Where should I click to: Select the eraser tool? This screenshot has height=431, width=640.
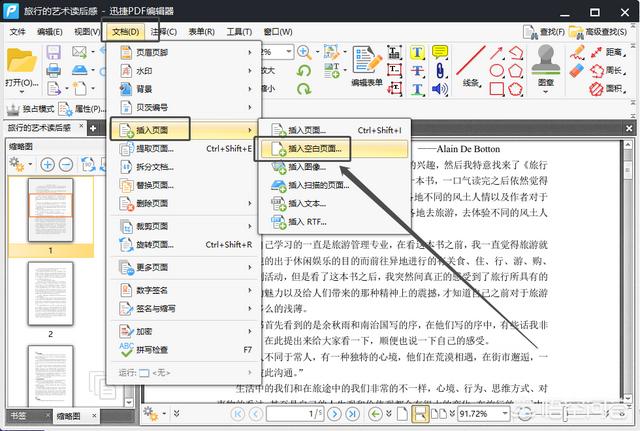point(577,71)
